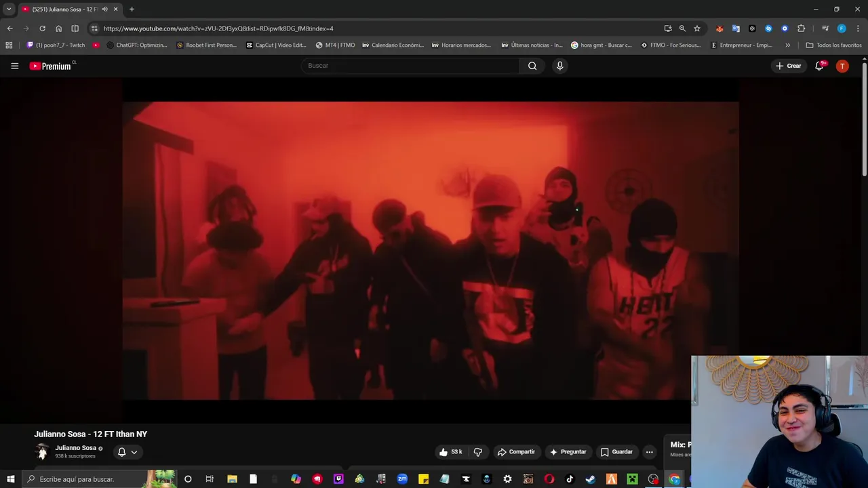Open Roobet First Person bookmark
This screenshot has width=868, height=488.
tap(206, 45)
